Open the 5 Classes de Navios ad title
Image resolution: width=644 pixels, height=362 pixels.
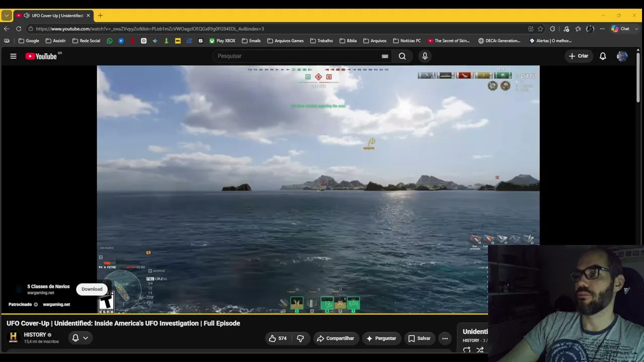[x=48, y=287]
